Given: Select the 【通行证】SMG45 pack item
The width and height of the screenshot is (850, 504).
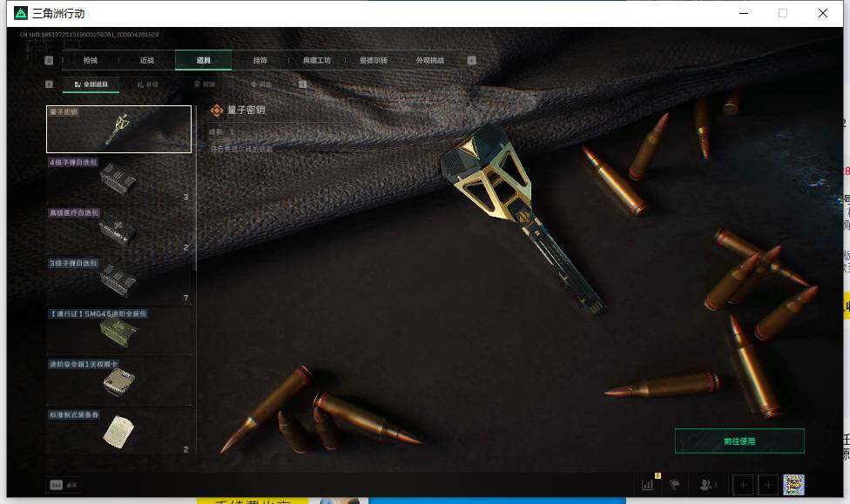Looking at the screenshot, I should 118,331.
